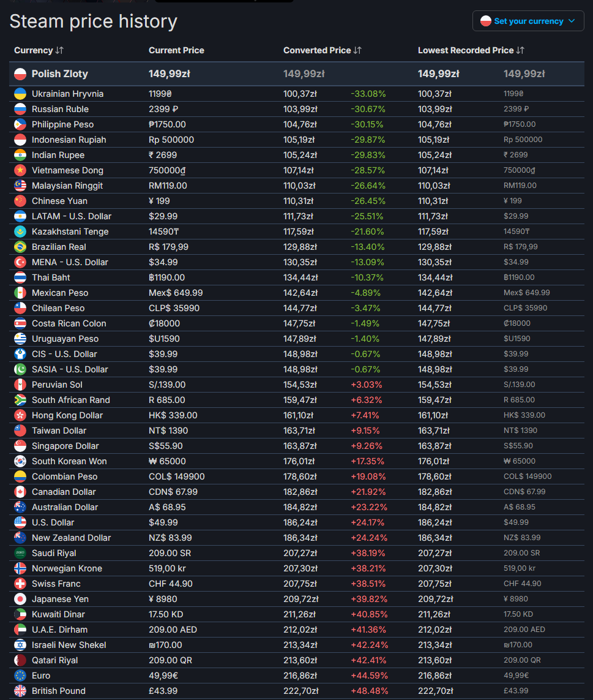Screen dimensions: 593x700
Task: Click the Peruvian Sol currency name
Action: pos(57,385)
